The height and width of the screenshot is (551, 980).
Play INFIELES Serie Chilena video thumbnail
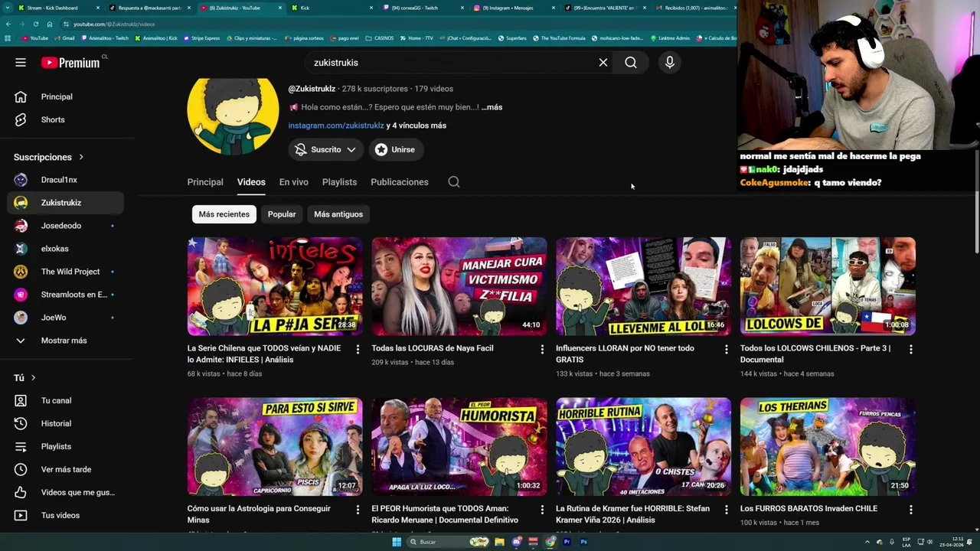(x=275, y=286)
